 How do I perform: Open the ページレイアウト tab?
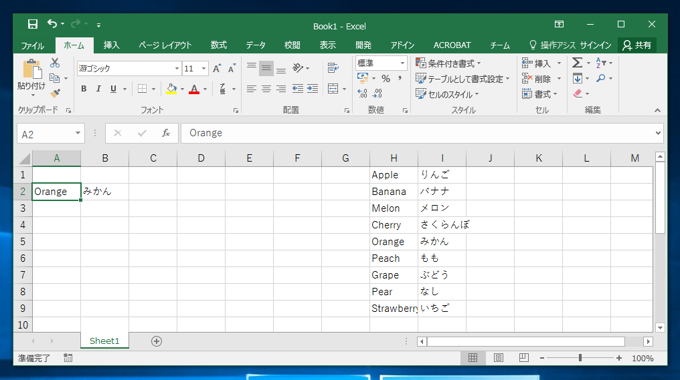tap(165, 45)
